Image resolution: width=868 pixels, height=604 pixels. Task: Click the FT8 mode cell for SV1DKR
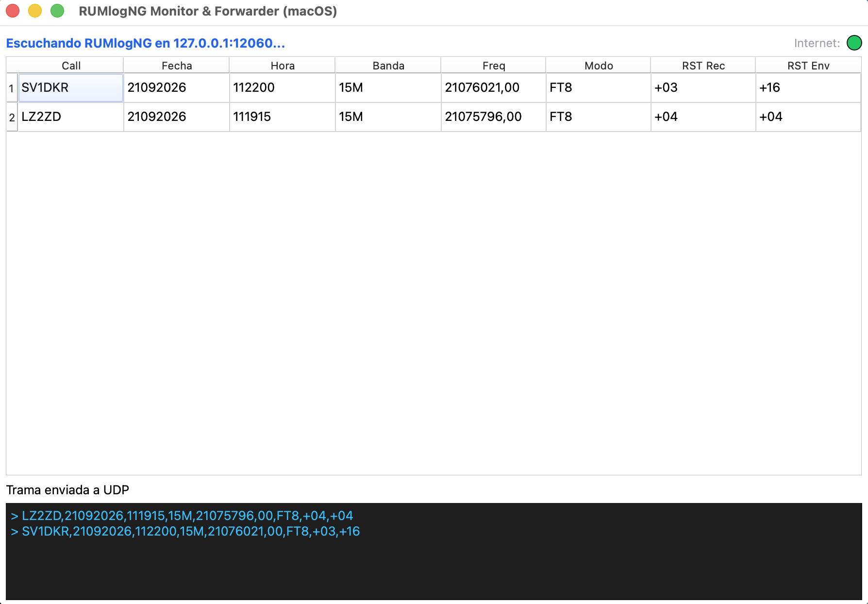[x=599, y=88]
